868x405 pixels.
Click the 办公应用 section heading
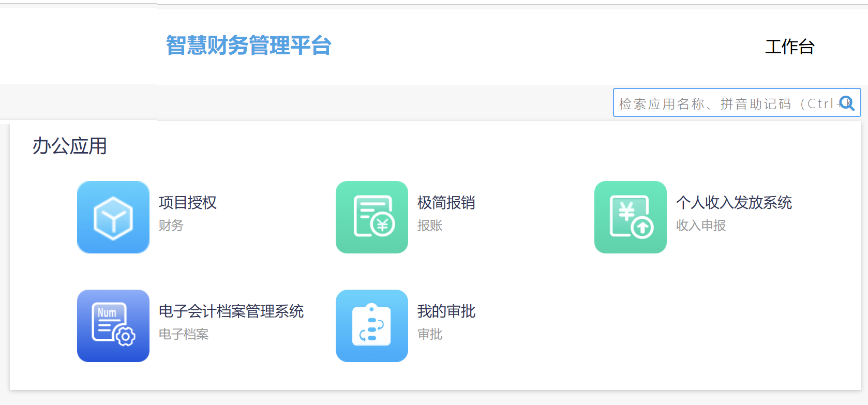point(70,146)
